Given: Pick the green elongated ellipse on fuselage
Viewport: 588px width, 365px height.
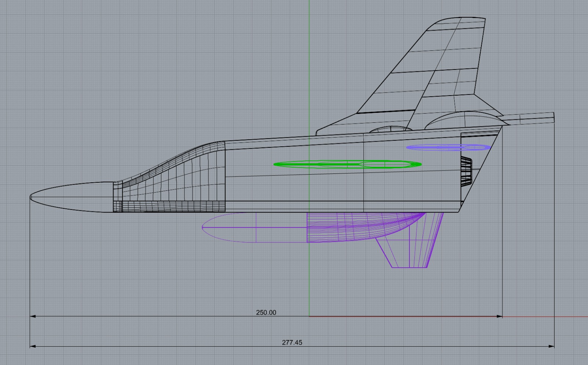Looking at the screenshot, I should 347,164.
